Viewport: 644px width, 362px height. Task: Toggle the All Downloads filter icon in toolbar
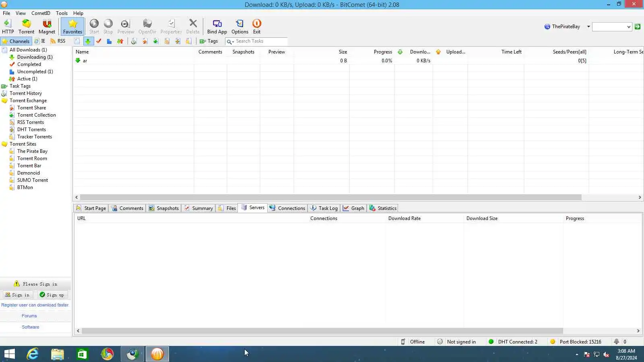click(77, 41)
